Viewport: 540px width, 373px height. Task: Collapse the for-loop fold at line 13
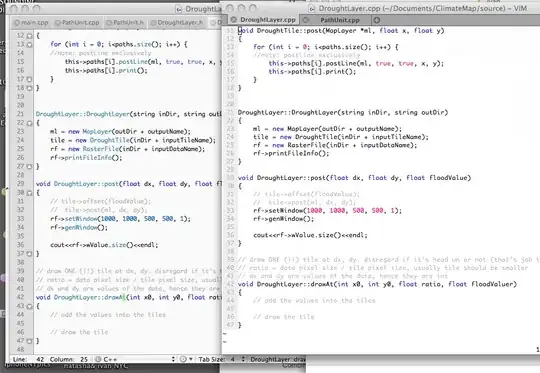(x=29, y=44)
